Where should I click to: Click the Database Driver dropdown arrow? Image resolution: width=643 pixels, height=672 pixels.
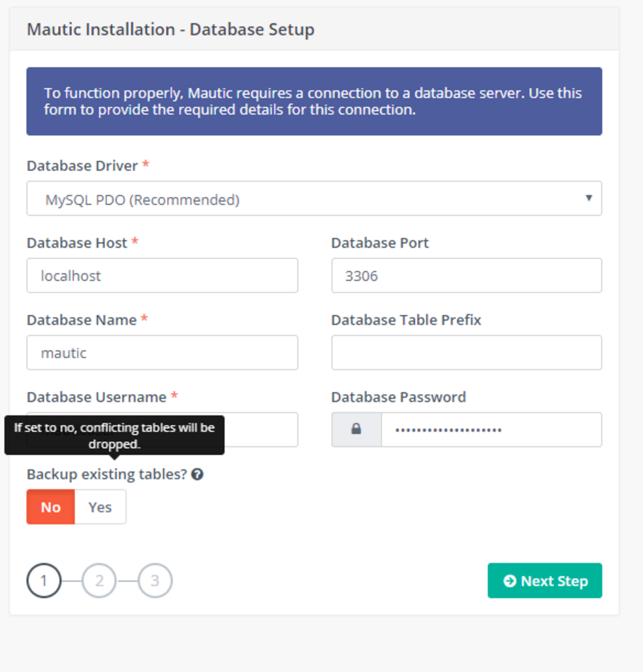click(x=589, y=198)
